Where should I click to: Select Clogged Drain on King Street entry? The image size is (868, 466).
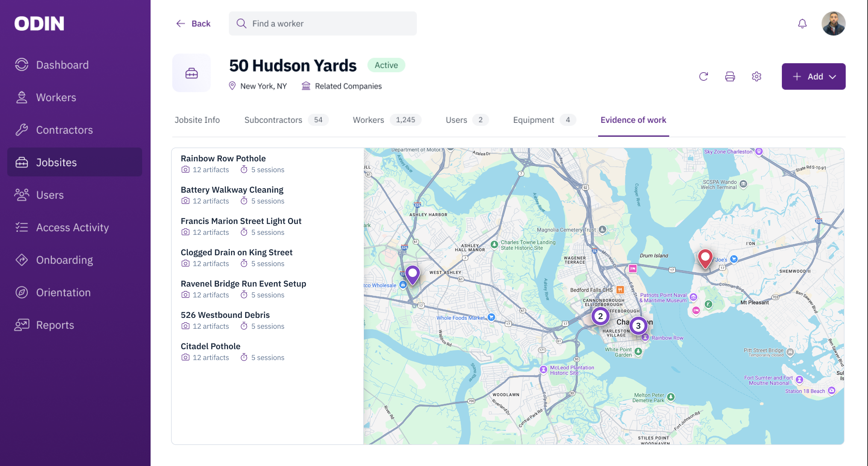click(236, 252)
